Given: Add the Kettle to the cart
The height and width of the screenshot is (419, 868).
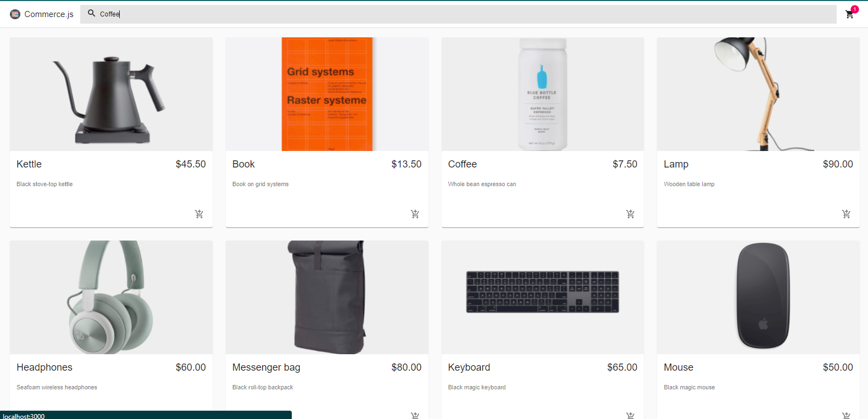Looking at the screenshot, I should click(199, 214).
